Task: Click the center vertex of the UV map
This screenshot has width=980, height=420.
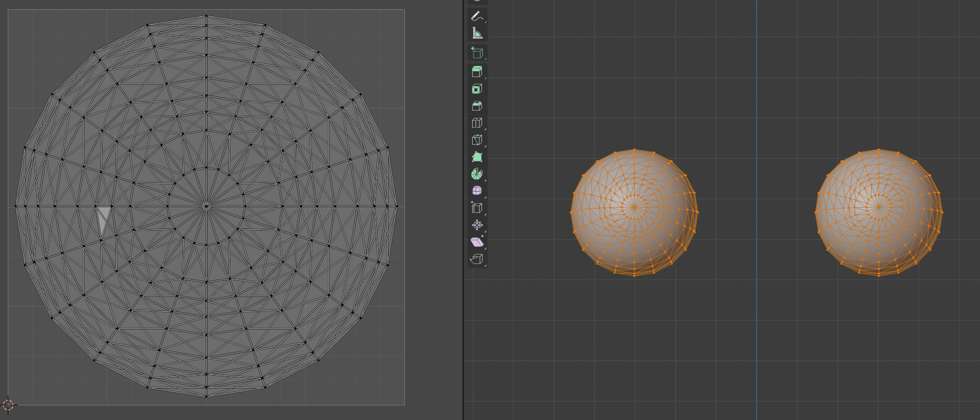Action: 206,206
